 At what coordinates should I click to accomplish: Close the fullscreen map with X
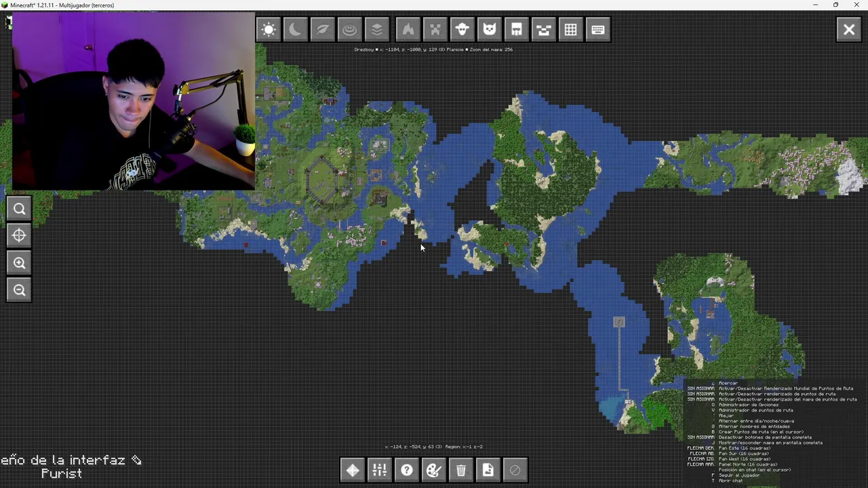coord(849,30)
